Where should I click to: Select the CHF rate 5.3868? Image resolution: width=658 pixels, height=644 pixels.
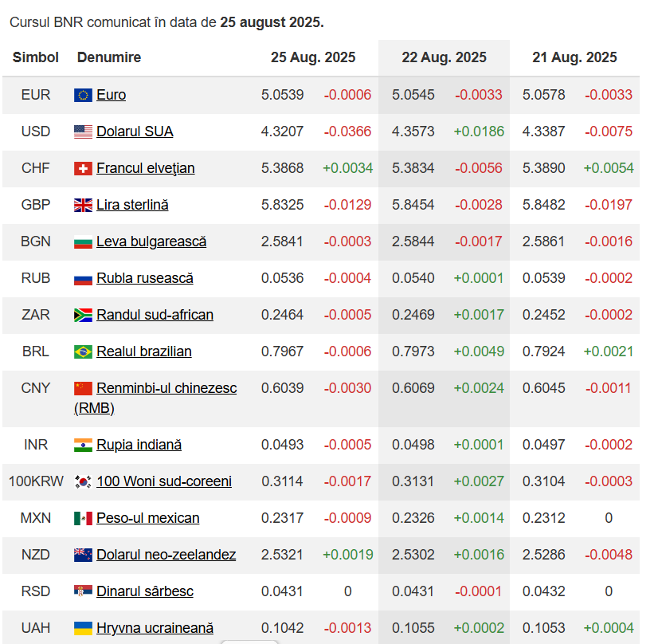[x=283, y=168]
